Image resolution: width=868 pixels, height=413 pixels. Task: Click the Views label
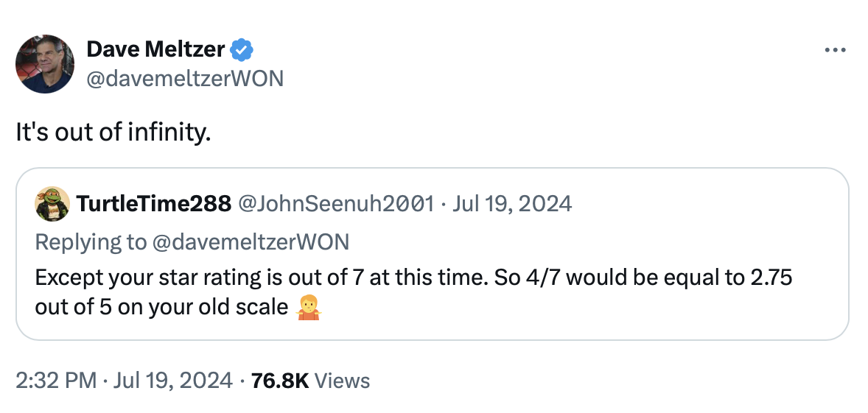click(342, 381)
